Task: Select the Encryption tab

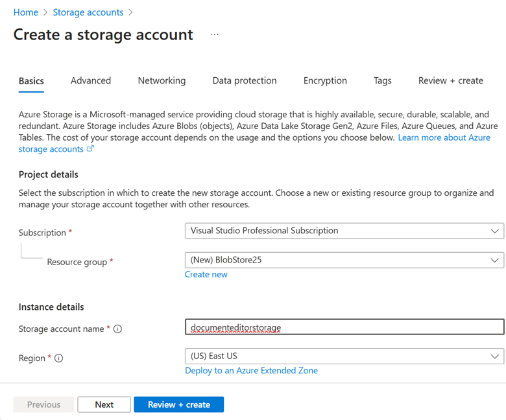Action: [325, 81]
